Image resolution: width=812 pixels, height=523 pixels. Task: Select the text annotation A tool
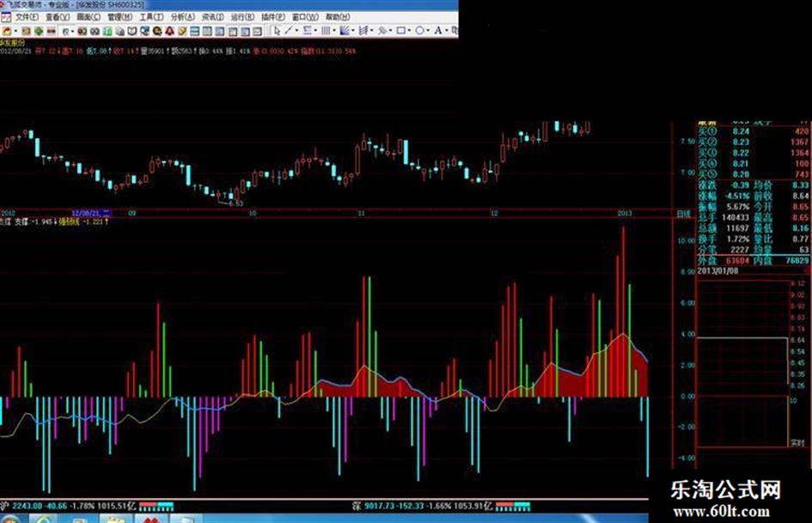pyautogui.click(x=438, y=31)
